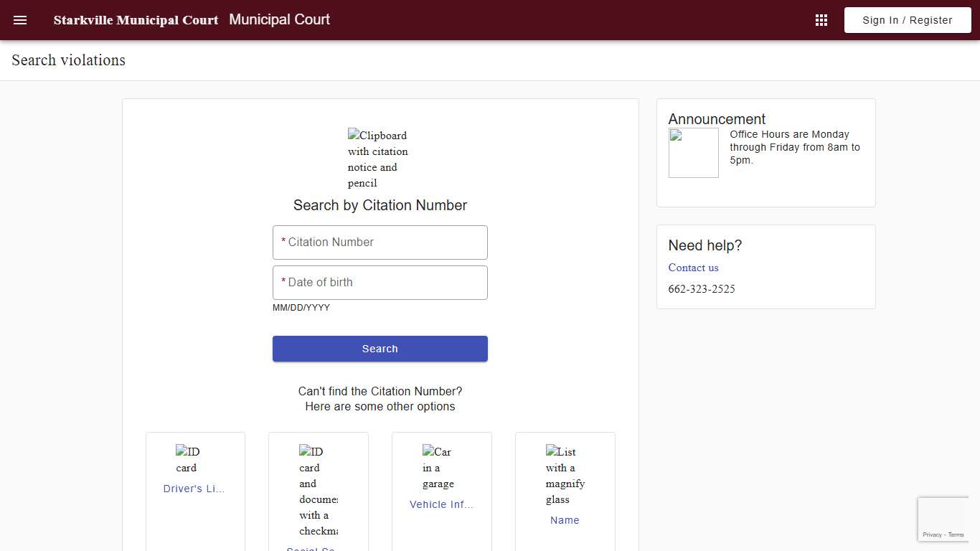The height and width of the screenshot is (551, 980).
Task: Click the clipboard with citation notice image
Action: pyautogui.click(x=377, y=158)
